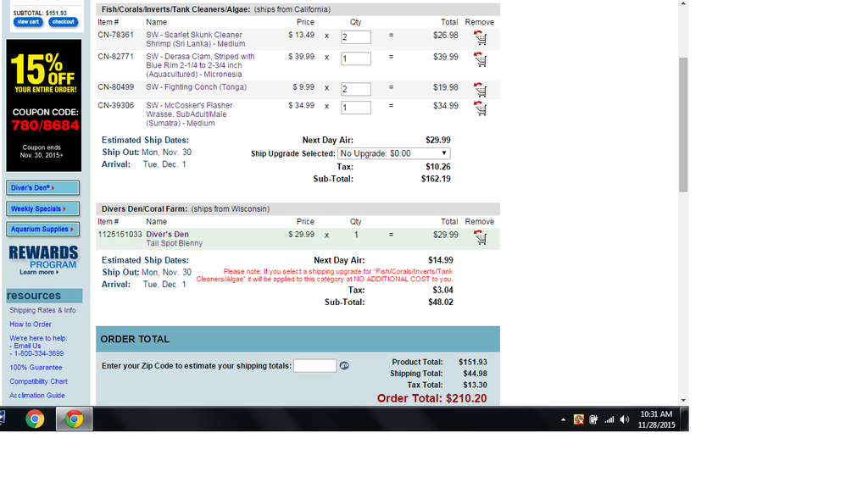
Task: Select item number CN-82771
Action: (x=115, y=57)
